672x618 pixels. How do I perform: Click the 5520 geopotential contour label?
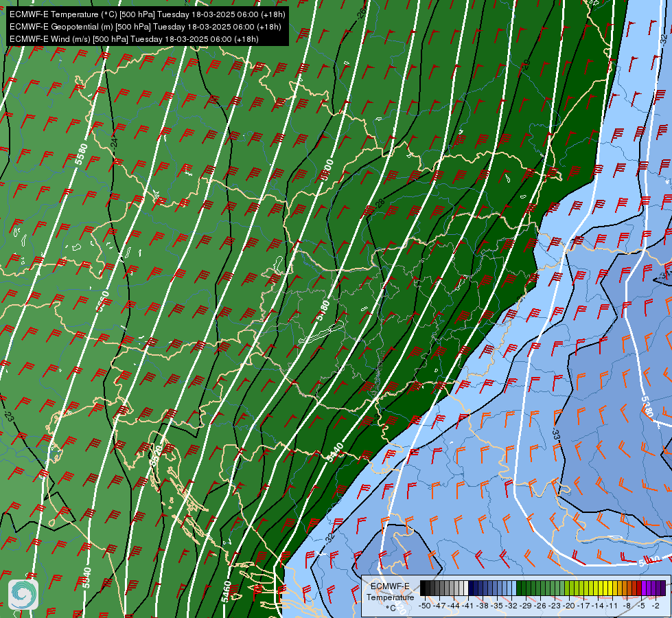(157, 455)
